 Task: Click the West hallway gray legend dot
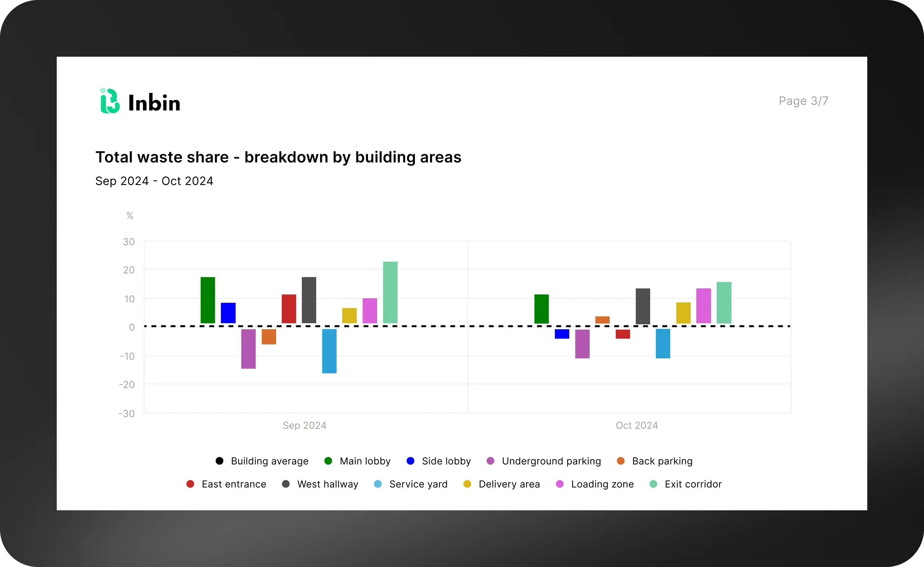[286, 484]
